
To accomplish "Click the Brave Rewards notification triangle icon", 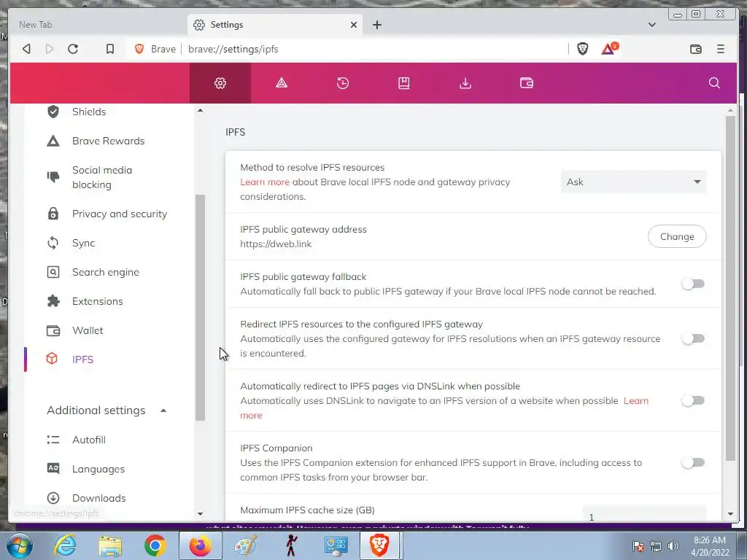I will [609, 49].
